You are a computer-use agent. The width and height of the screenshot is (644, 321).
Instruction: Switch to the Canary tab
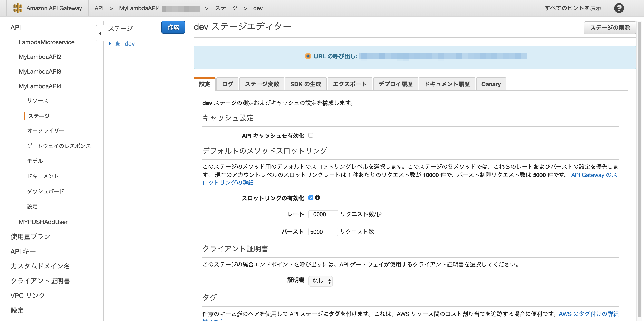point(491,84)
